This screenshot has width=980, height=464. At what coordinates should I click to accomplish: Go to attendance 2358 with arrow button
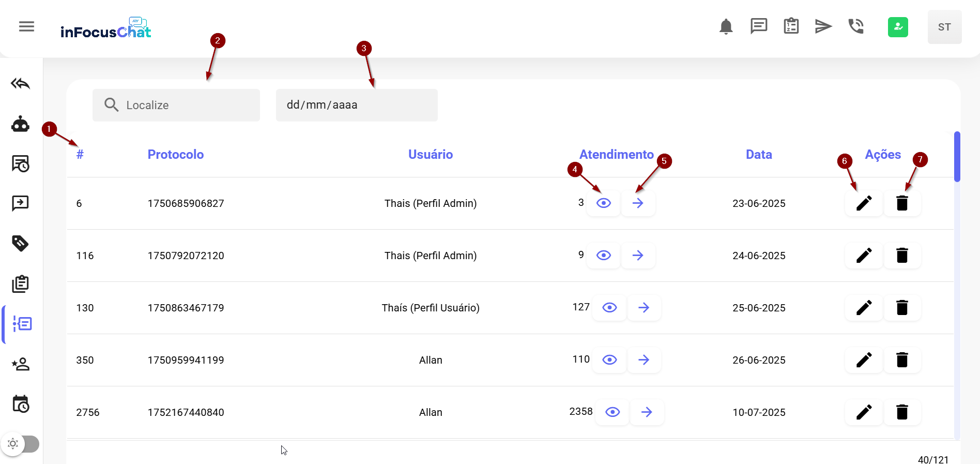(x=647, y=412)
